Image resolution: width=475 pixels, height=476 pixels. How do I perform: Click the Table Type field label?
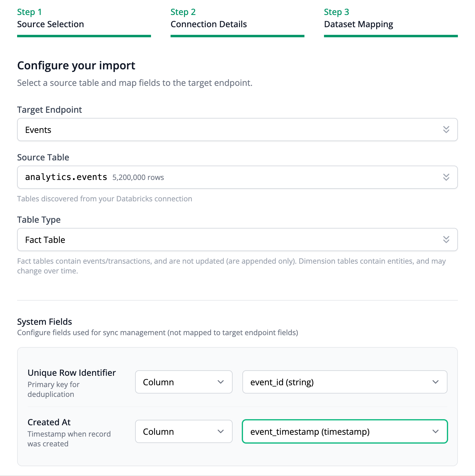(x=39, y=220)
